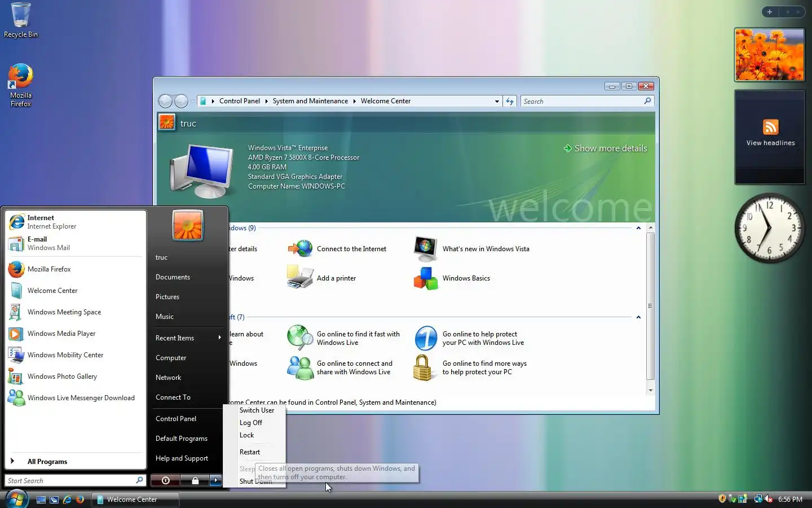The width and height of the screenshot is (812, 508).
Task: Click the Start menu power button
Action: (165, 480)
